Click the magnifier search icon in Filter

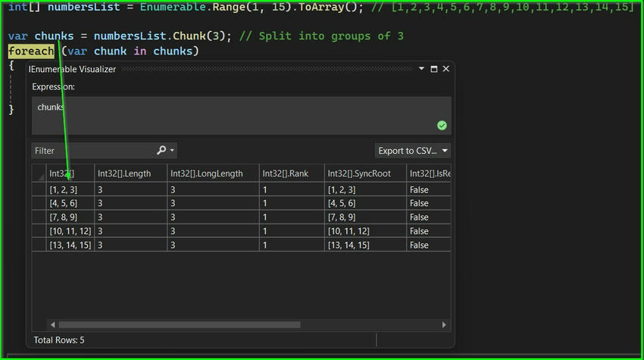click(x=161, y=150)
